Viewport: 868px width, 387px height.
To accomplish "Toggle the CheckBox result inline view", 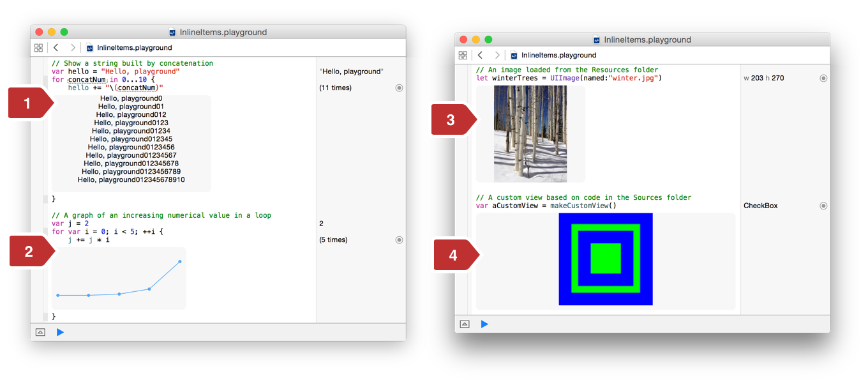I will (823, 206).
